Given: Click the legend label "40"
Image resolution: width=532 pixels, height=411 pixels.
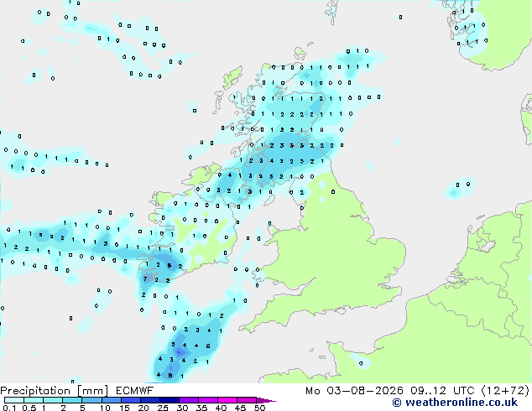Looking at the screenshot, I should point(221,408).
